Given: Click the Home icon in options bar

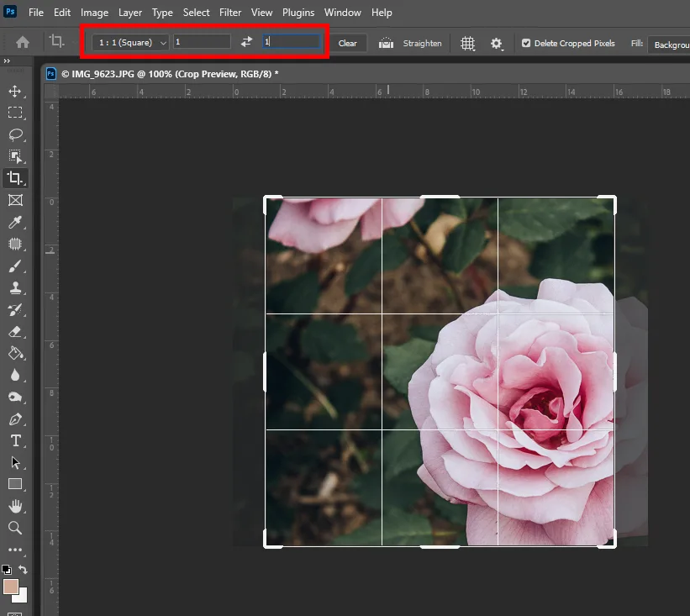Looking at the screenshot, I should coord(23,42).
